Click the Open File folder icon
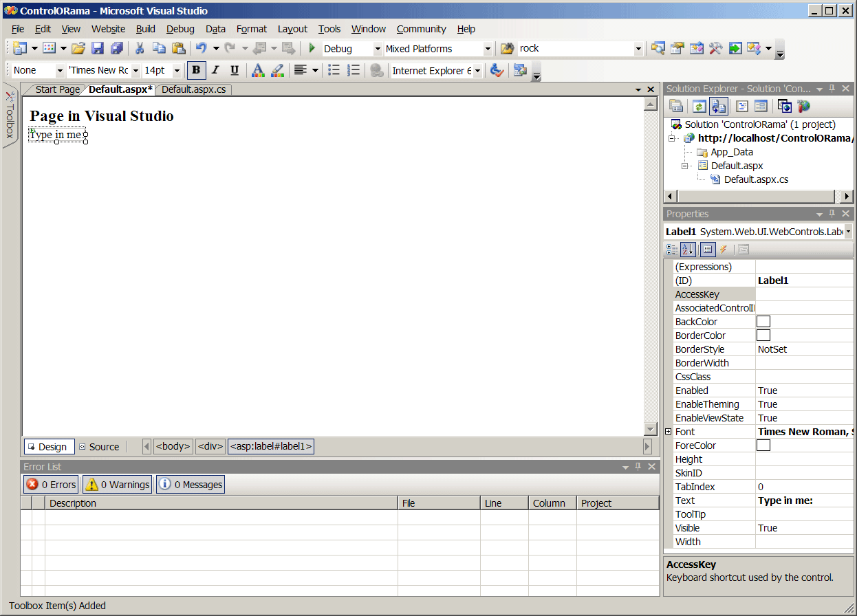857x616 pixels. click(x=78, y=48)
